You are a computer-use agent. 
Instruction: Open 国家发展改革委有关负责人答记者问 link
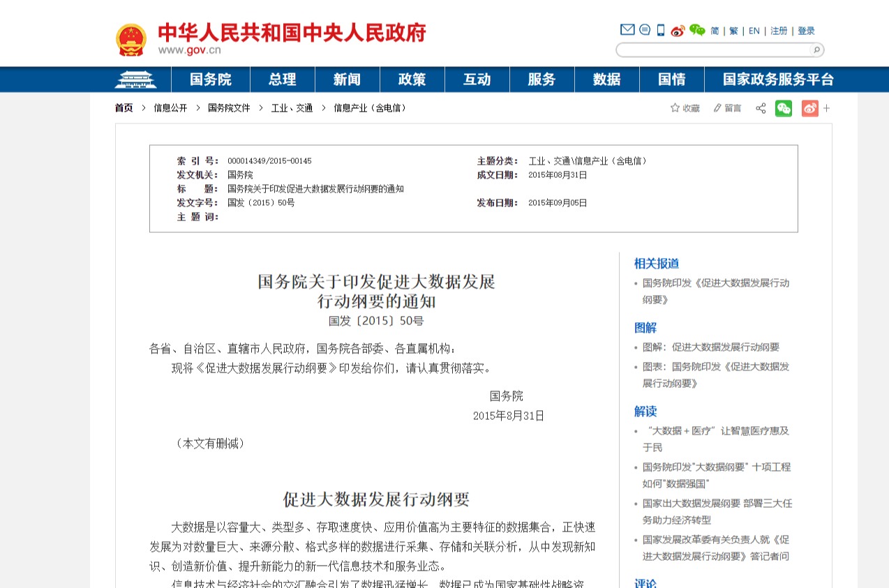716,548
